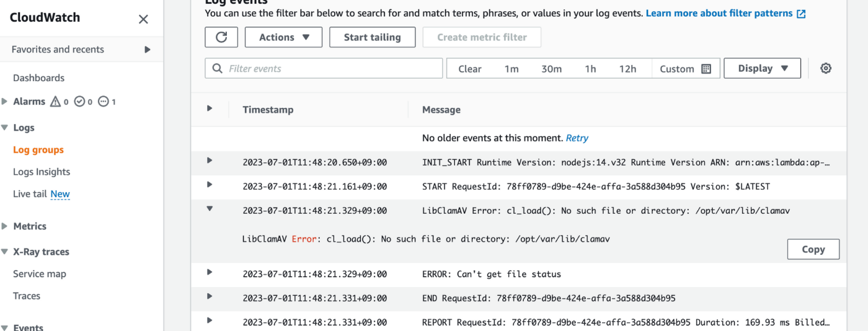Select "ERROR: Can't get file status" message
The image size is (868, 331).
(492, 274)
